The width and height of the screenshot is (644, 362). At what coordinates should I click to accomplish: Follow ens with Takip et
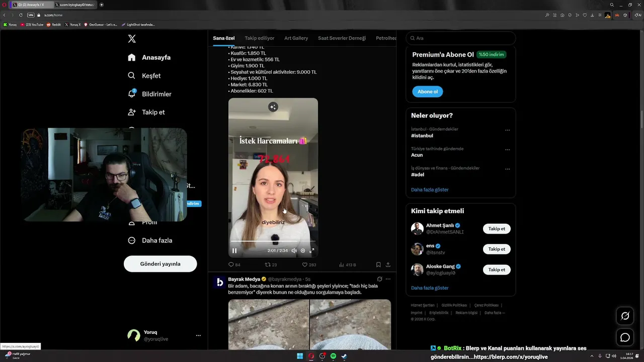(x=497, y=249)
